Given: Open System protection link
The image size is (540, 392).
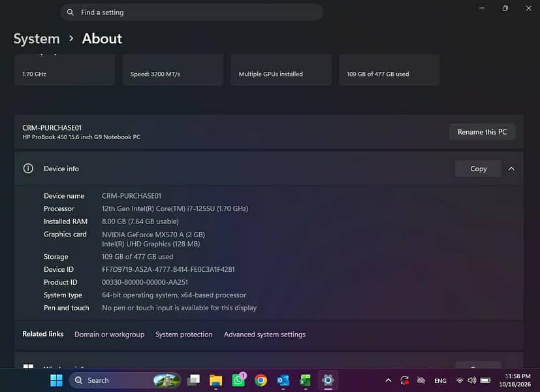Looking at the screenshot, I should [x=184, y=335].
